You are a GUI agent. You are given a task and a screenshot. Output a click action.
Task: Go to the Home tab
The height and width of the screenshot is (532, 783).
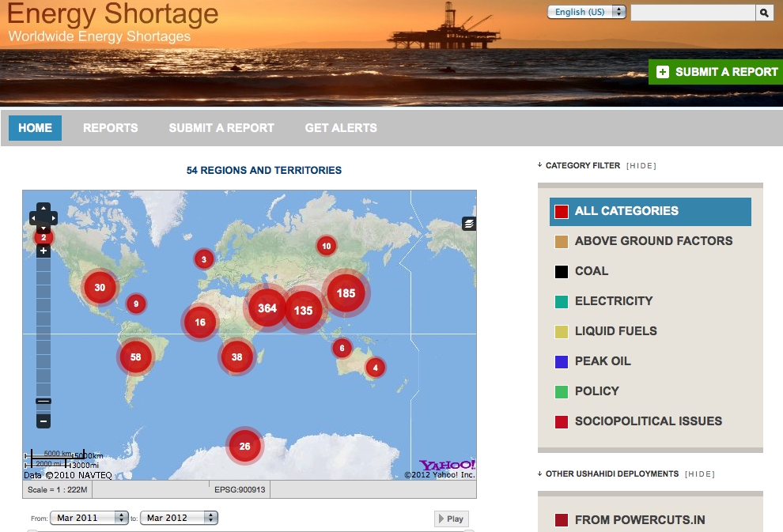tap(35, 128)
